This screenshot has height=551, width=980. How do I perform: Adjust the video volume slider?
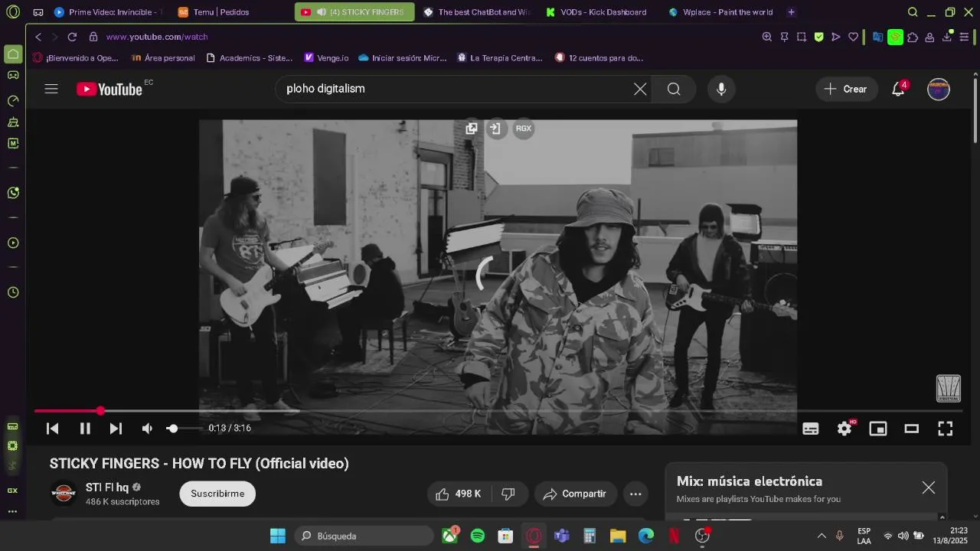[184, 429]
